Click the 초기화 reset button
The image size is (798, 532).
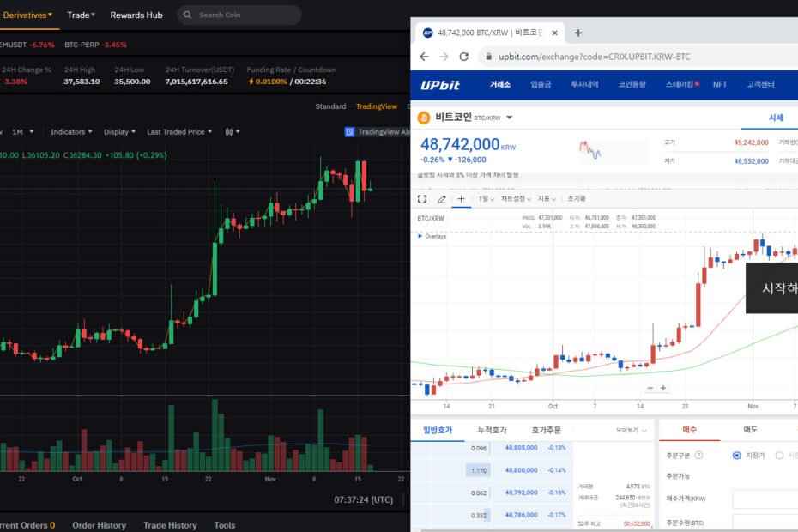[x=576, y=198]
